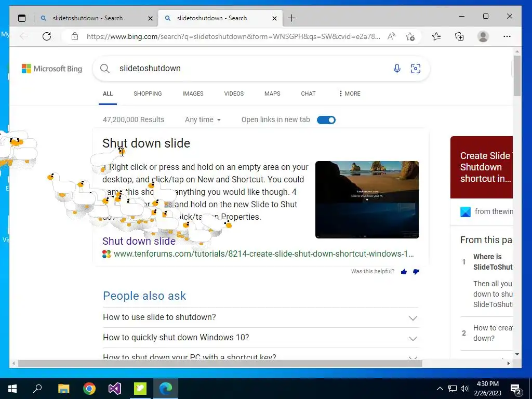
Task: Toggle Open links in new tab switch
Action: [326, 120]
